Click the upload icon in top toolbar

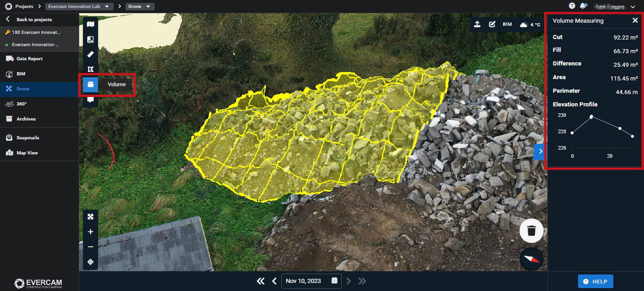coord(477,24)
